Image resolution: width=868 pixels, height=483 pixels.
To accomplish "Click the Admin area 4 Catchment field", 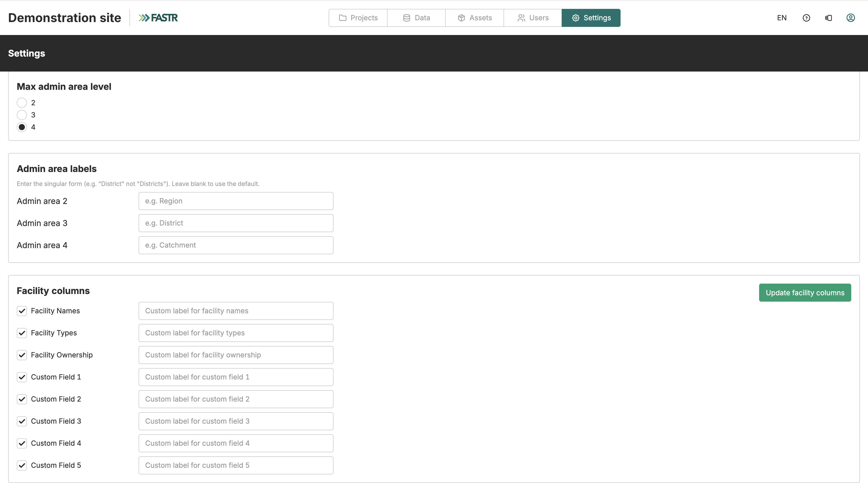I will pyautogui.click(x=236, y=245).
